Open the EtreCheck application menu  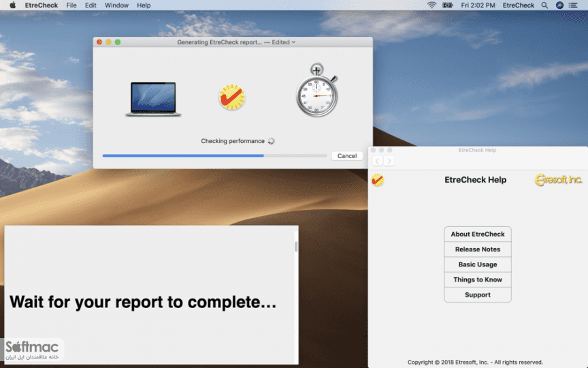42,5
